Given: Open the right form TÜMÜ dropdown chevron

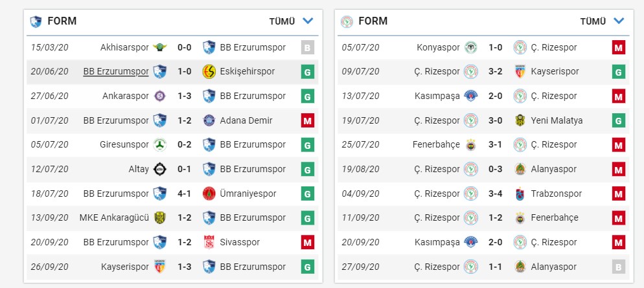Looking at the screenshot, I should [x=619, y=21].
